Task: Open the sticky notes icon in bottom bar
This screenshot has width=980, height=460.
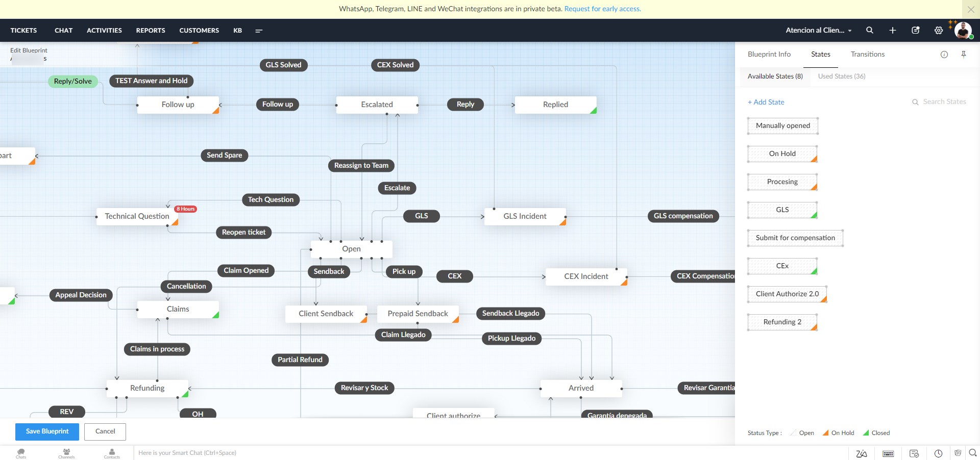Action: [x=958, y=453]
